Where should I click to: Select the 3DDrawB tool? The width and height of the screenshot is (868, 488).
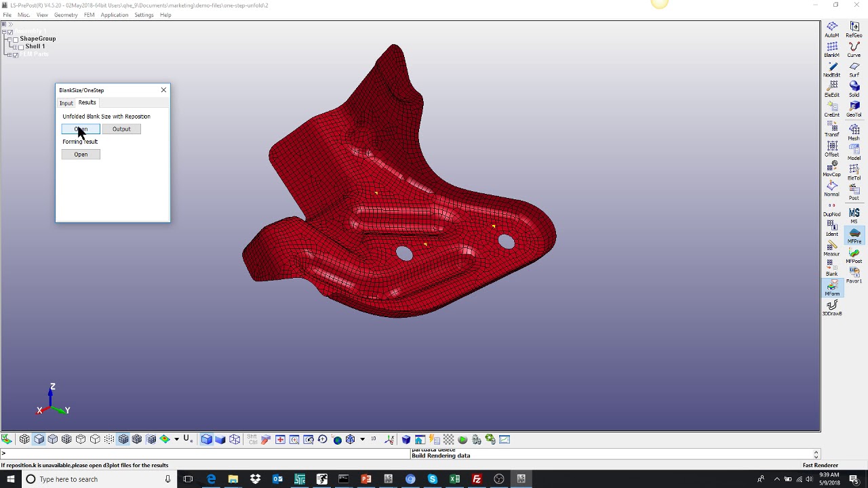[x=832, y=308]
